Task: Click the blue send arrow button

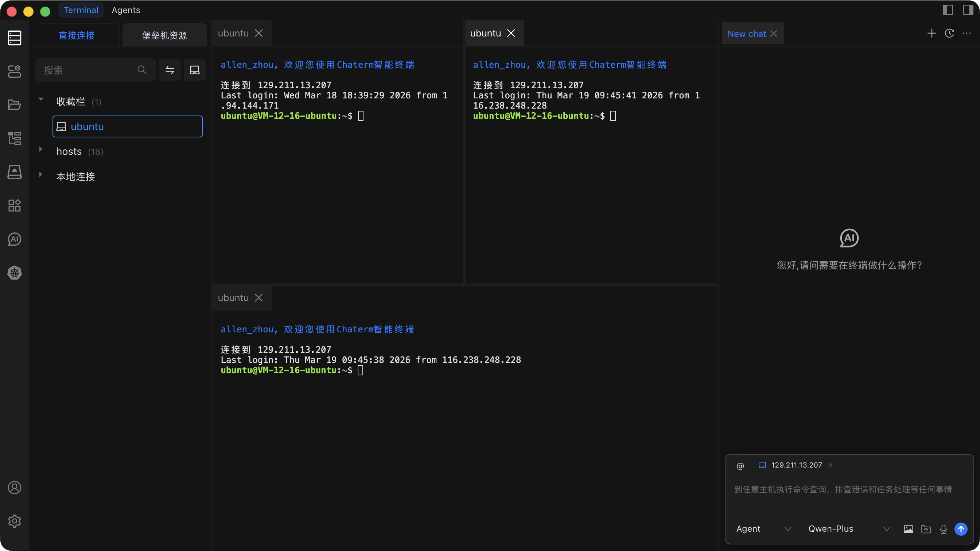Action: coord(961,529)
